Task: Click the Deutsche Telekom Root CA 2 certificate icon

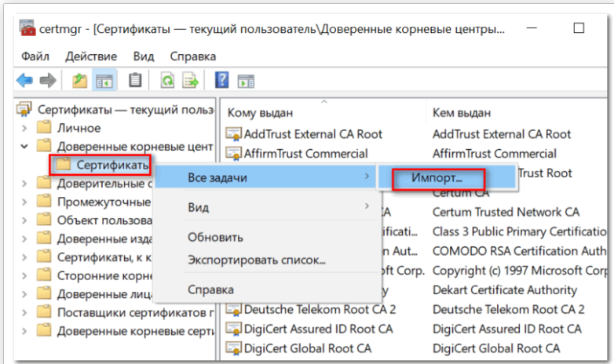Action: point(233,310)
